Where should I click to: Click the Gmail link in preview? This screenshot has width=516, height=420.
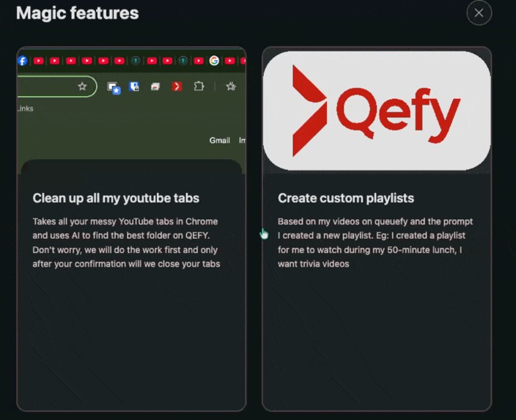[219, 141]
